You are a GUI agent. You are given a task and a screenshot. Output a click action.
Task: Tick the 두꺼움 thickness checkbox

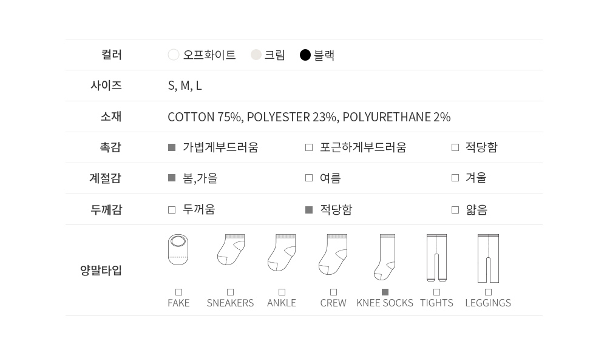[x=172, y=210]
